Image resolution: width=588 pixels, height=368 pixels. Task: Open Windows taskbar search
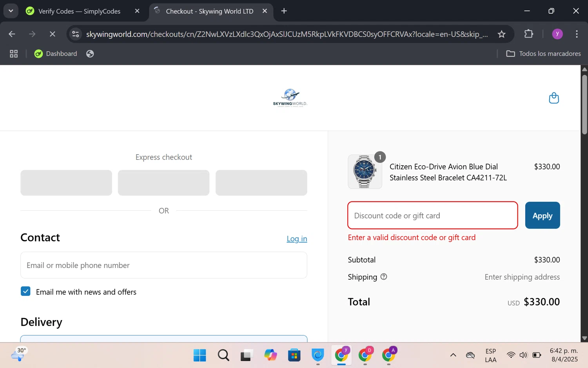tap(223, 355)
